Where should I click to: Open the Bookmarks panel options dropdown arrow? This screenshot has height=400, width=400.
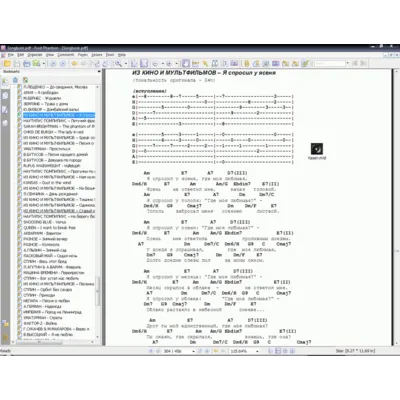pyautogui.click(x=99, y=72)
